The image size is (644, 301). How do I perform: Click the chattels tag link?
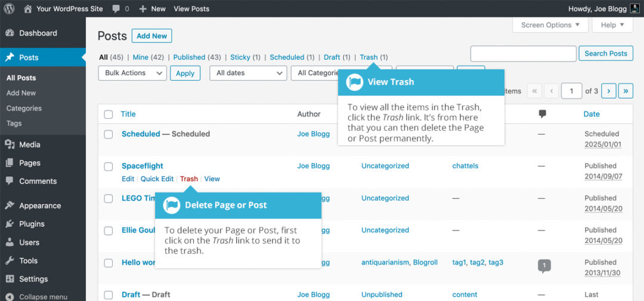(x=465, y=165)
